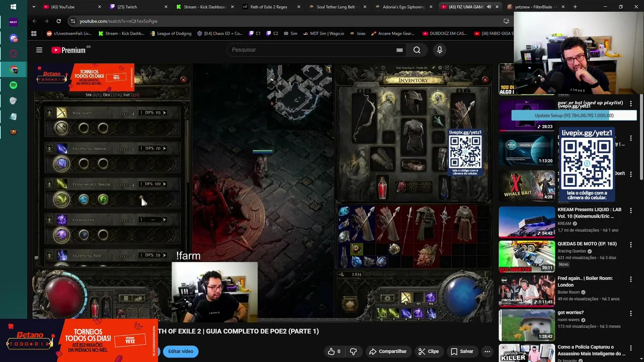Open the Joias bookmark folder
Image resolution: width=644 pixels, height=362 pixels.
click(x=357, y=33)
